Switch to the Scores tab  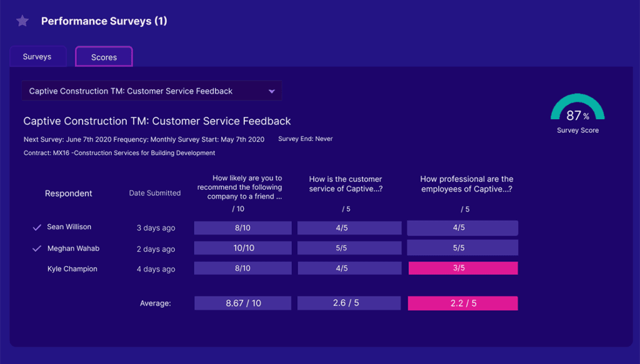104,57
